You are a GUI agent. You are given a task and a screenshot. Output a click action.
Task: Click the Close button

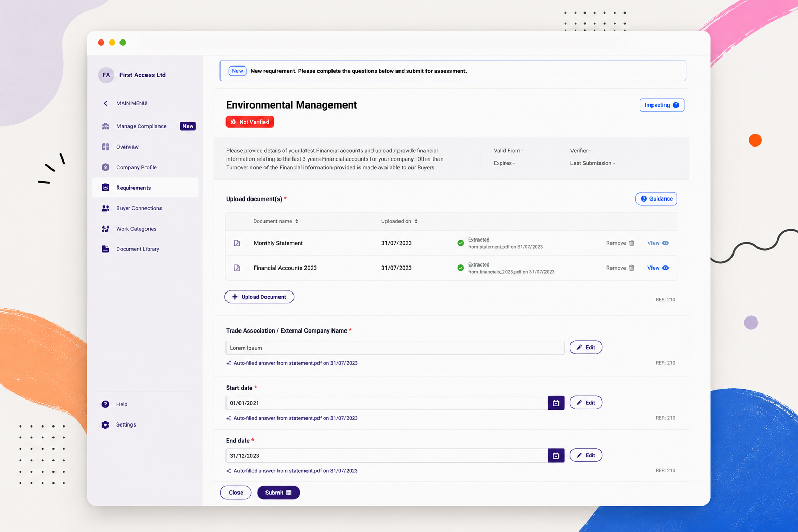tap(236, 493)
